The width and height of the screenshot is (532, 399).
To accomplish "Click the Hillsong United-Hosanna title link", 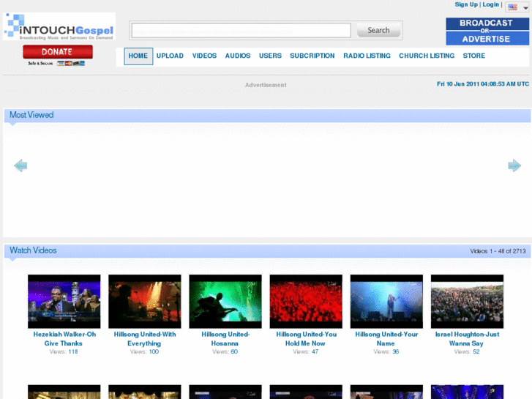I will tap(225, 339).
